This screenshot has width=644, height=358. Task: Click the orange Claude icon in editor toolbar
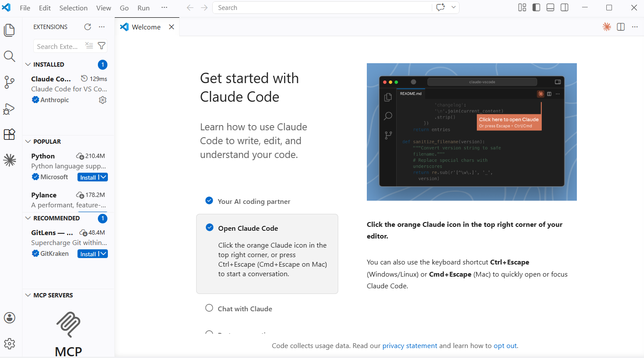[x=606, y=26]
